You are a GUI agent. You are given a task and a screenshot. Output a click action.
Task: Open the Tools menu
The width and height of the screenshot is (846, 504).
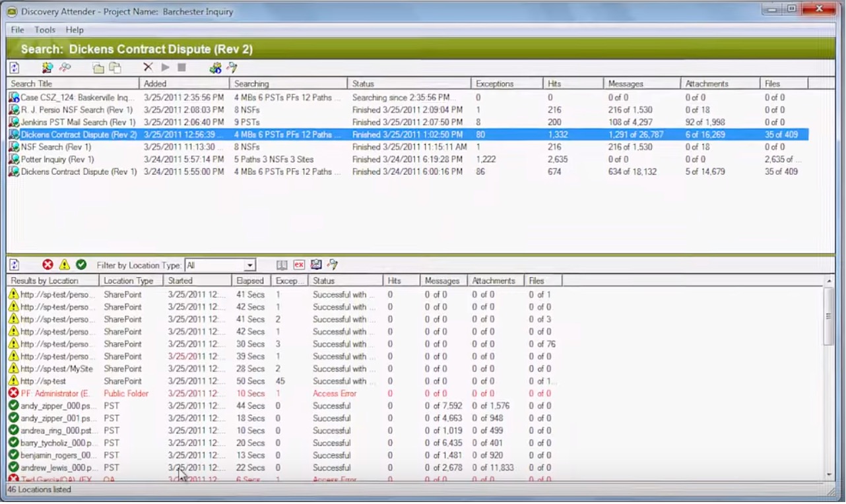coord(45,30)
